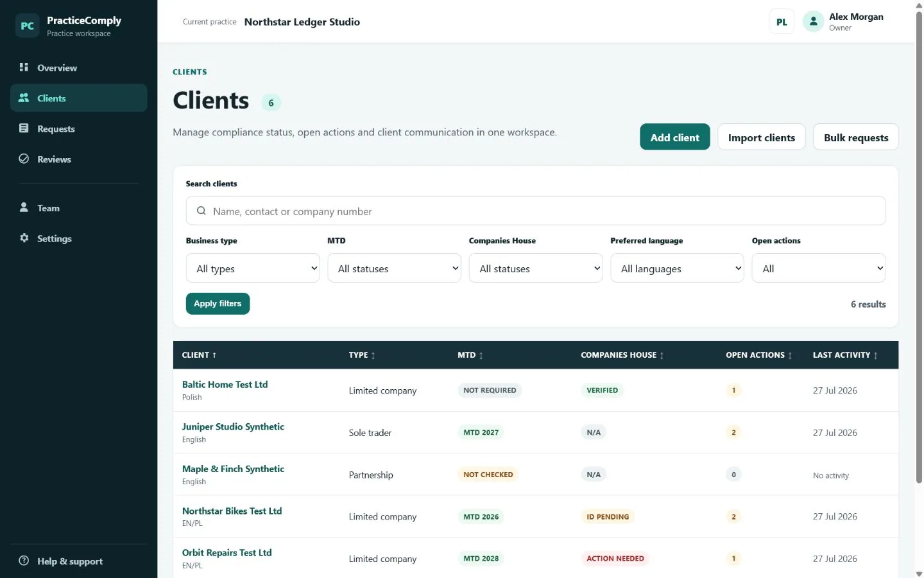The image size is (924, 578).
Task: Click Alex Morgan's user avatar icon
Action: [x=813, y=22]
